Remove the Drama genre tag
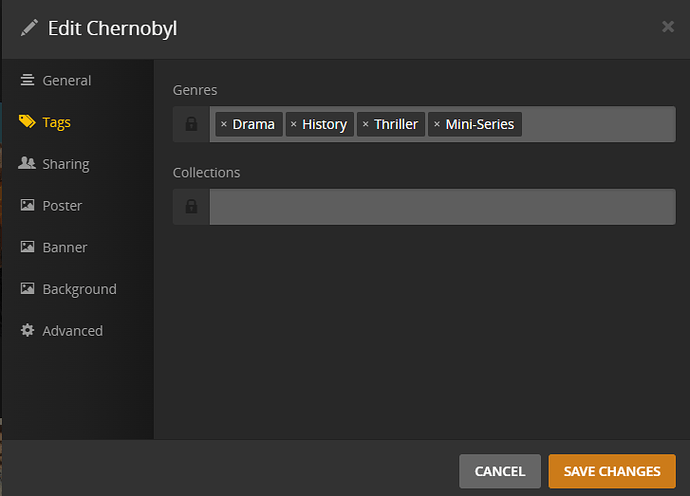The image size is (690, 496). click(x=224, y=124)
